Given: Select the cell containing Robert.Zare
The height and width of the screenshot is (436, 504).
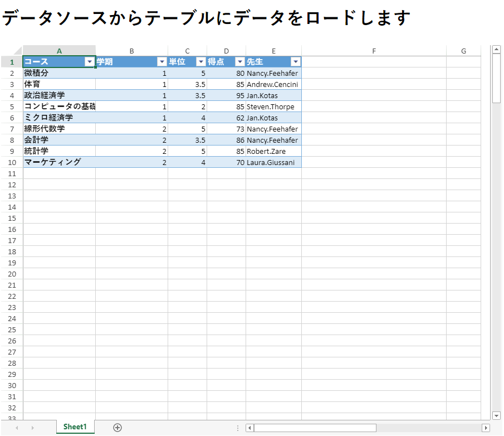Looking at the screenshot, I should tap(273, 151).
